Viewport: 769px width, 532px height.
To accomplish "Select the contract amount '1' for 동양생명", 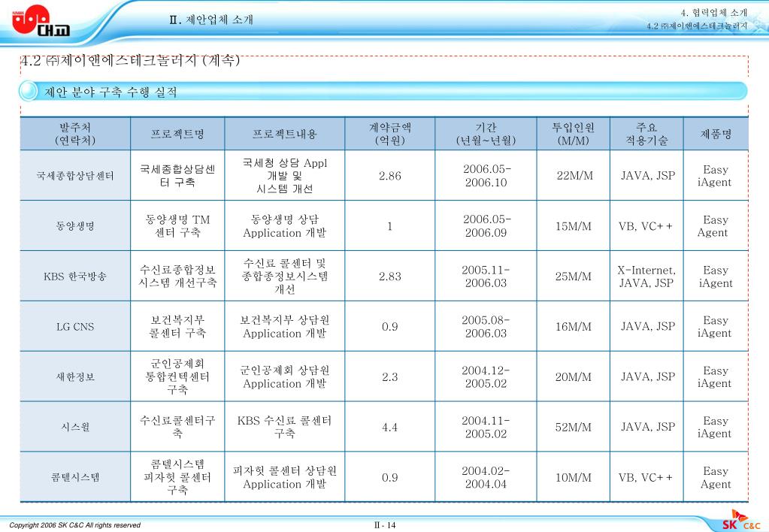I will click(x=390, y=226).
